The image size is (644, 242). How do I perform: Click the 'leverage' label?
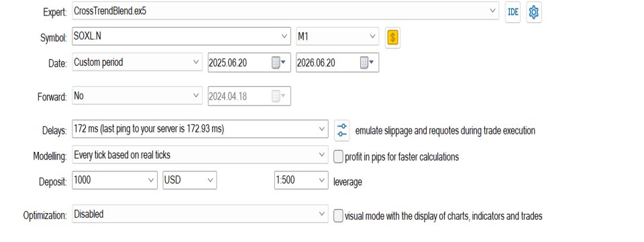347,182
